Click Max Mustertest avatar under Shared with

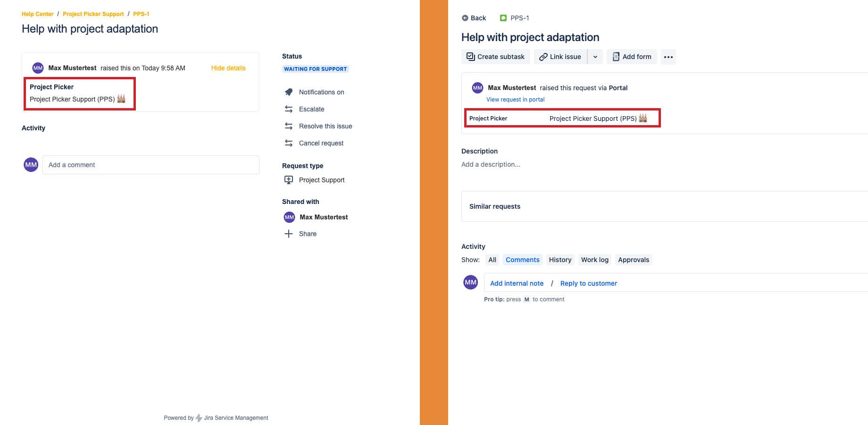pyautogui.click(x=289, y=217)
